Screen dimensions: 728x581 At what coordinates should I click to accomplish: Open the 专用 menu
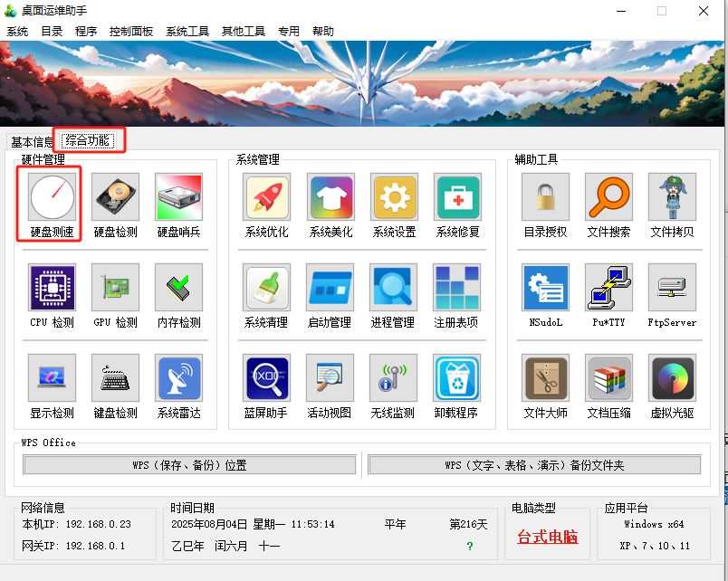288,32
